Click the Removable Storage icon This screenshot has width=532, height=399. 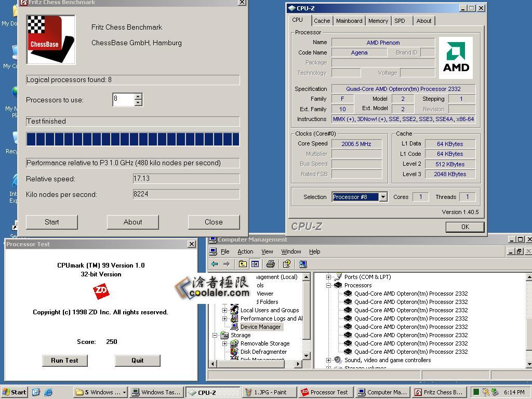pos(234,343)
